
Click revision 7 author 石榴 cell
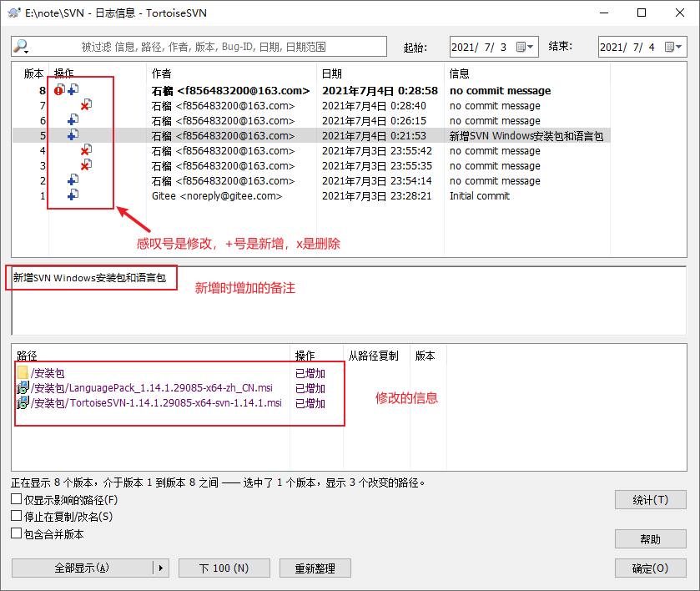224,106
